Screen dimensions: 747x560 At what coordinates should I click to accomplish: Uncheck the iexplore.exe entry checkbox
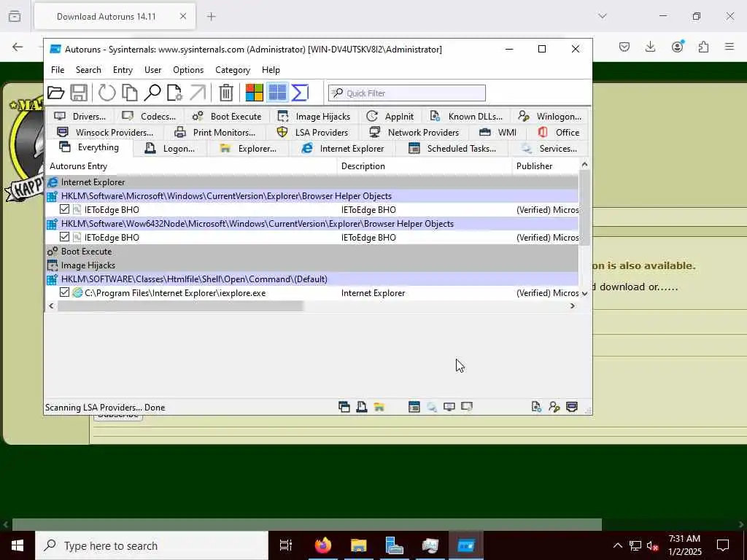point(65,292)
